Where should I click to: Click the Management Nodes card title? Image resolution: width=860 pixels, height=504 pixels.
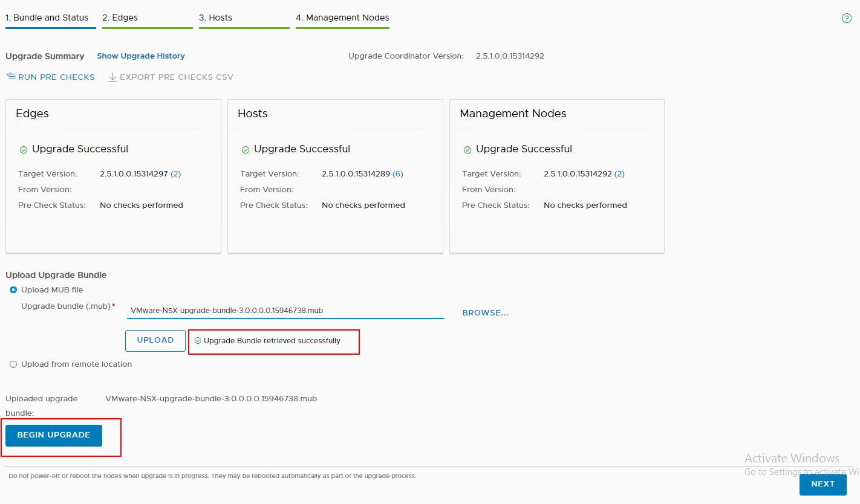[513, 114]
